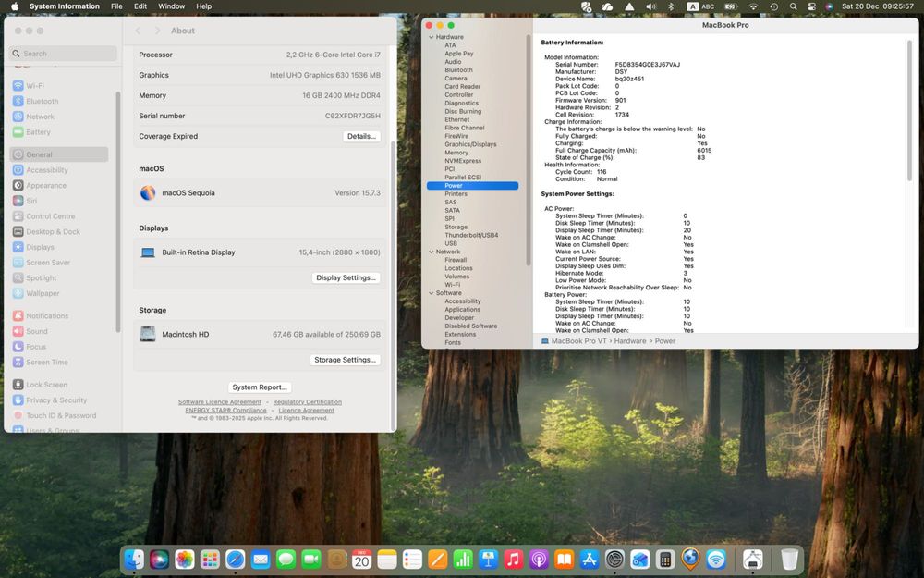Click the Details... coverage button
The width and height of the screenshot is (924, 578).
tap(361, 136)
